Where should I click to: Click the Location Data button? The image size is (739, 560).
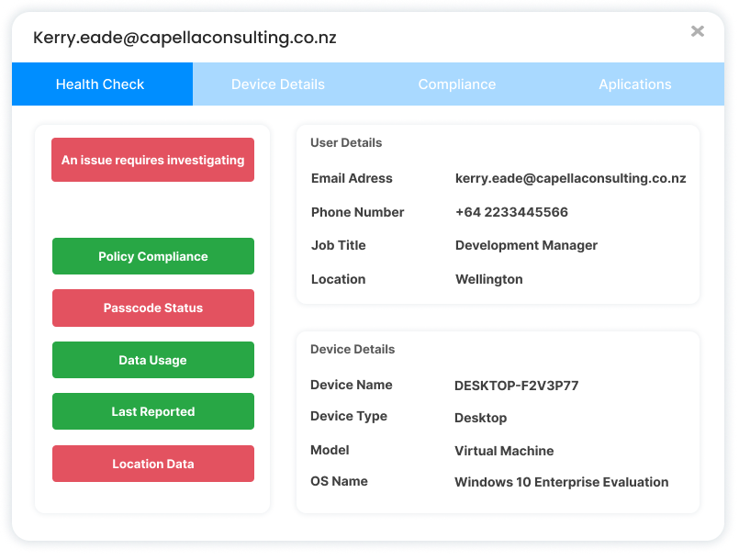click(x=152, y=464)
